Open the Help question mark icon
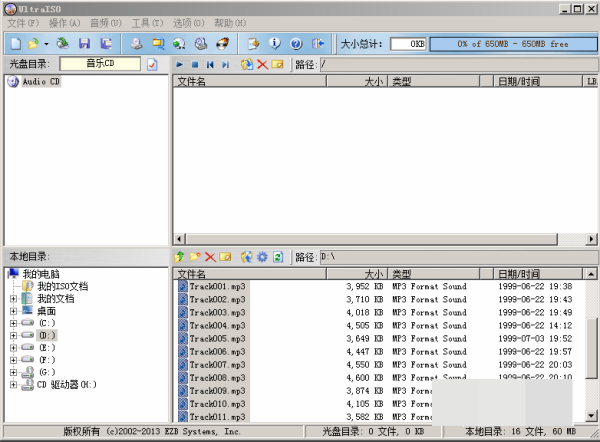The width and height of the screenshot is (600, 442). point(296,44)
